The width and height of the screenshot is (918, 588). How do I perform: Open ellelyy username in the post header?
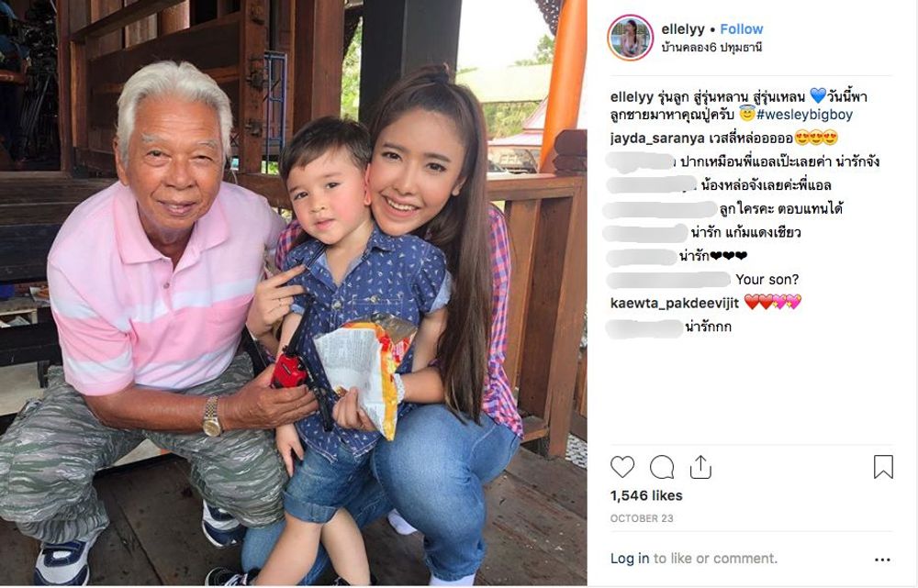683,29
